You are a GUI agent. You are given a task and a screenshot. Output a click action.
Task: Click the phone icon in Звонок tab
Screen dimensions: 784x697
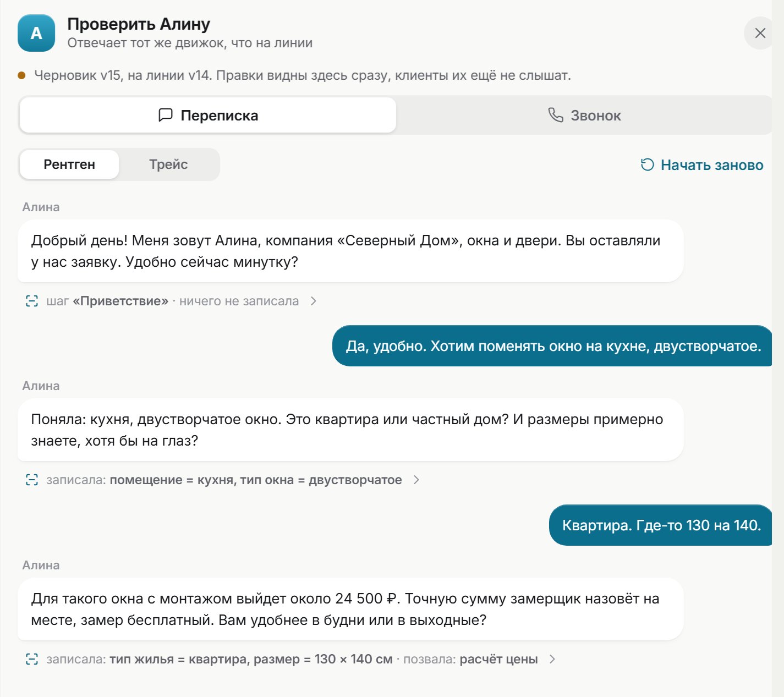pos(556,115)
